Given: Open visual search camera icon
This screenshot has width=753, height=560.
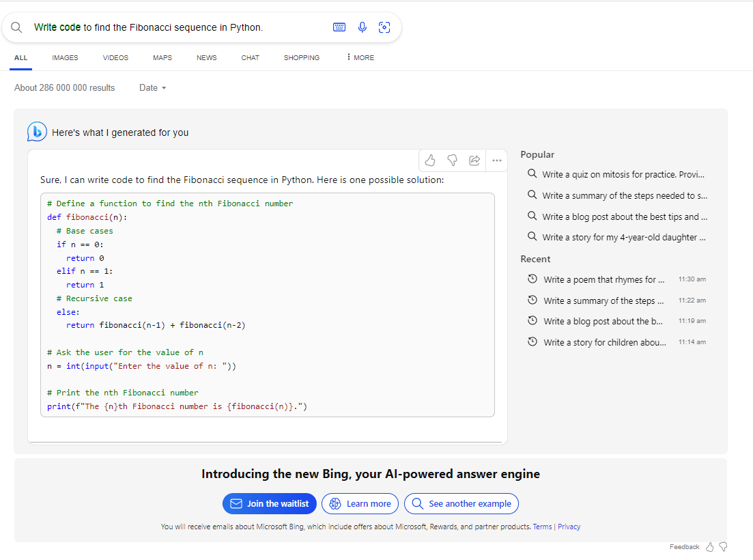Looking at the screenshot, I should click(x=384, y=27).
